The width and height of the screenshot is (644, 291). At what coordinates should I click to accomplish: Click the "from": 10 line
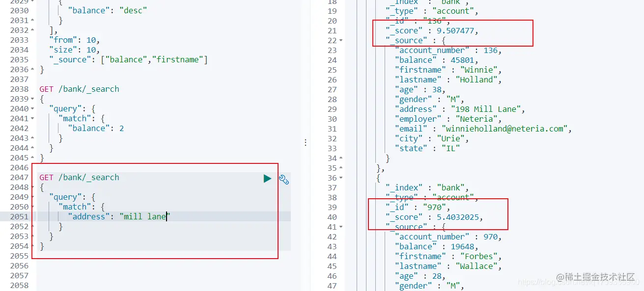[74, 40]
